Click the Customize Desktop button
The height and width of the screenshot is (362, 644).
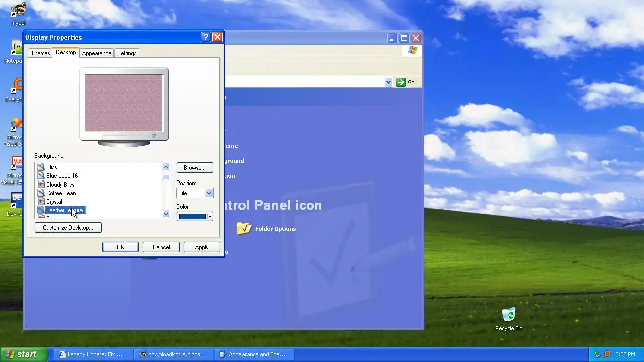(x=68, y=228)
